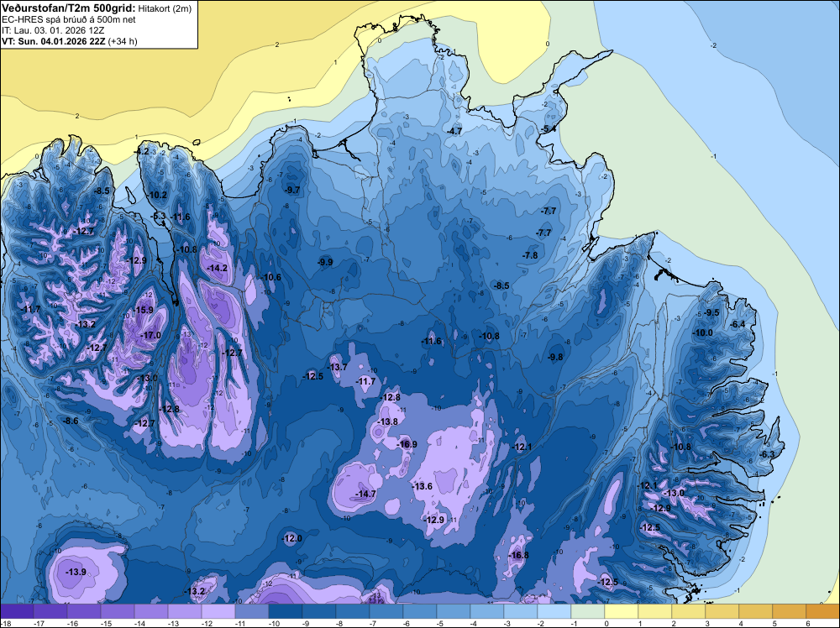Image resolution: width=840 pixels, height=628 pixels.
Task: Click the "-13.8" temperature value on the map
Action: click(388, 421)
